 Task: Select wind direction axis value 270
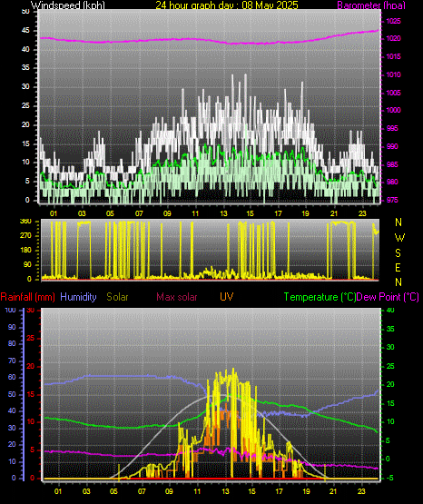(25, 235)
